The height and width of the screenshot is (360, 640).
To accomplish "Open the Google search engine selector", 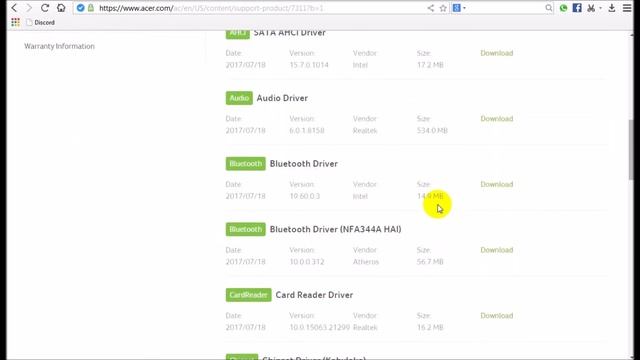I will coord(459,8).
